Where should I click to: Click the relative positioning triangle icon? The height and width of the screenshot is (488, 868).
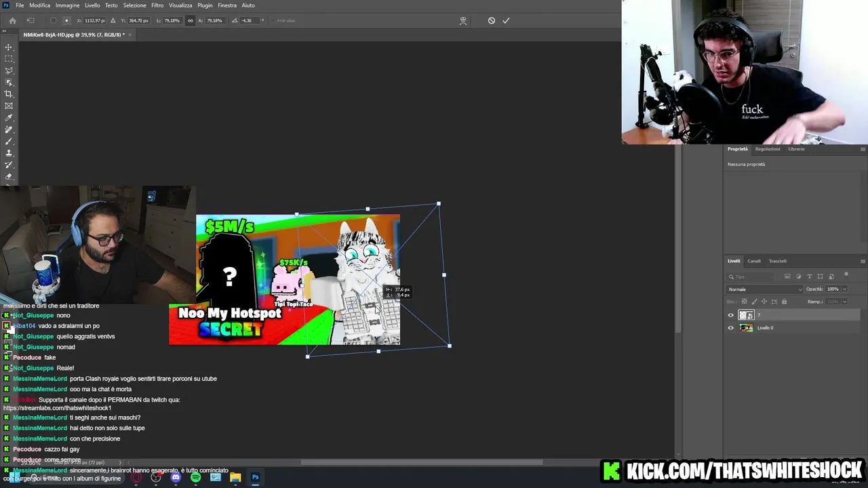pyautogui.click(x=113, y=20)
